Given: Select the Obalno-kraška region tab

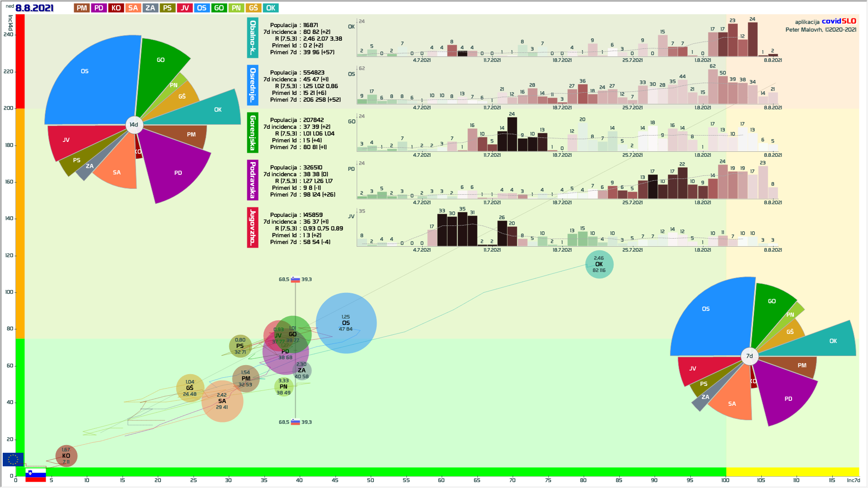Looking at the screenshot, I should tap(252, 38).
